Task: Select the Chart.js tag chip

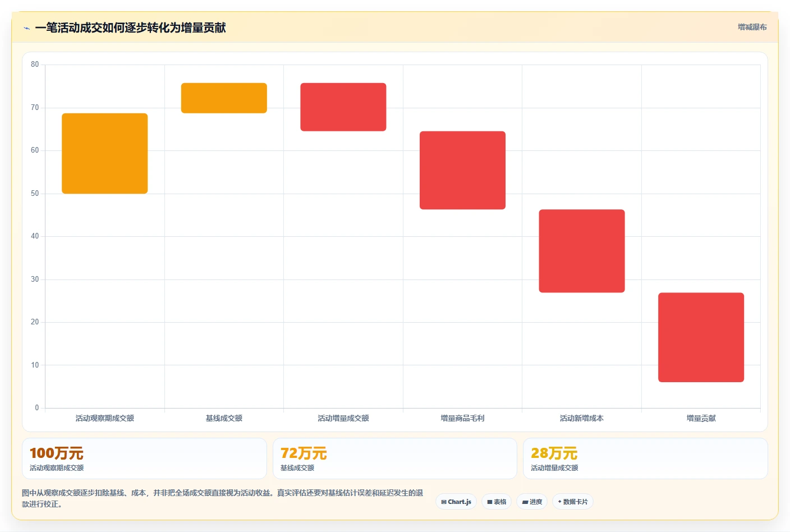Action: coord(456,502)
